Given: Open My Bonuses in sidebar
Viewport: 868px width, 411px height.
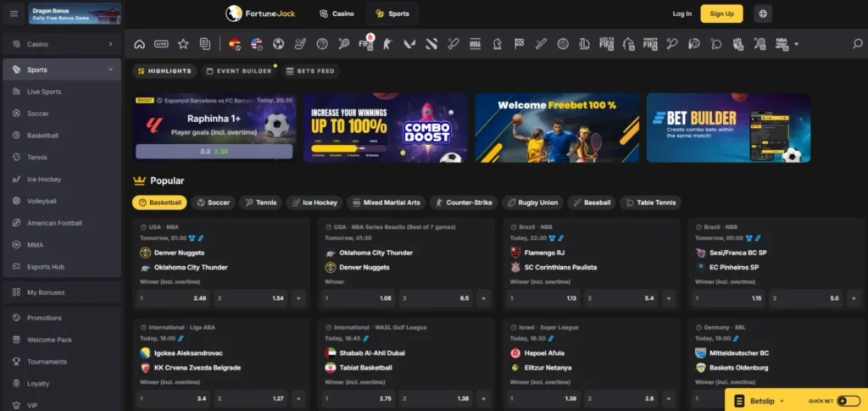Looking at the screenshot, I should coord(62,292).
